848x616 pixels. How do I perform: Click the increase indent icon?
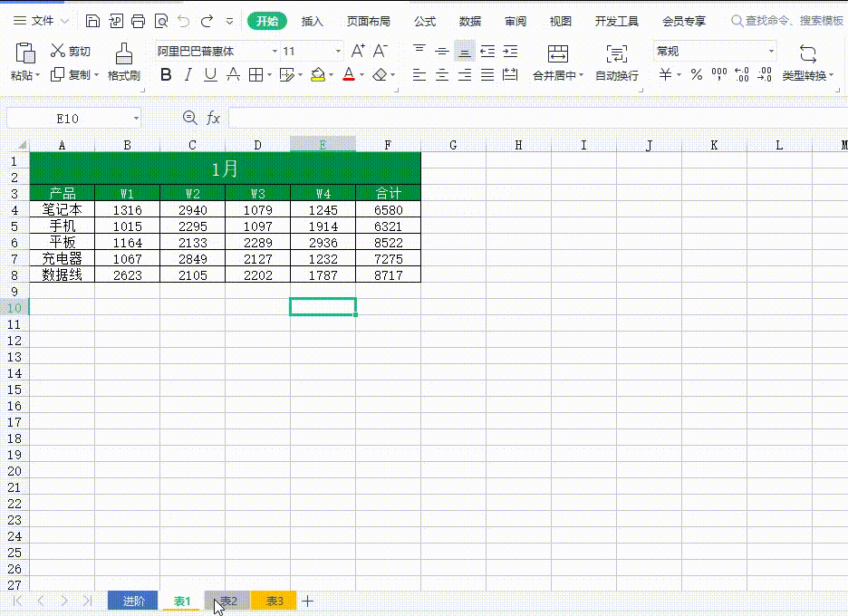point(510,52)
